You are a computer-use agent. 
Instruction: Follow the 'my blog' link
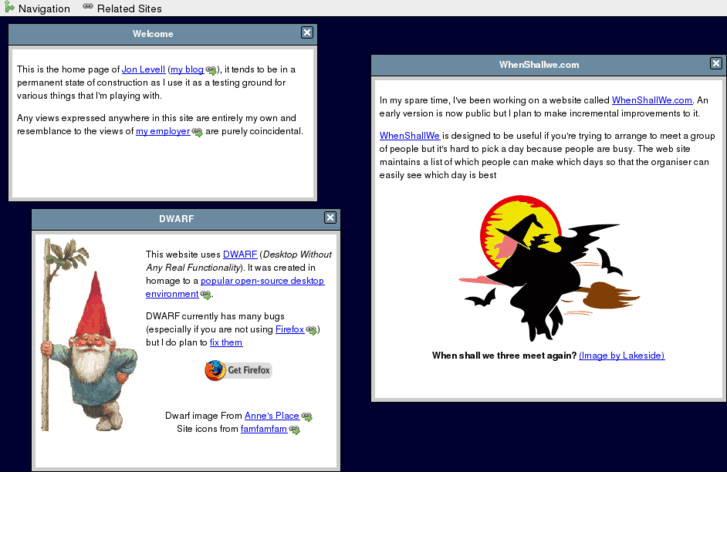point(187,70)
